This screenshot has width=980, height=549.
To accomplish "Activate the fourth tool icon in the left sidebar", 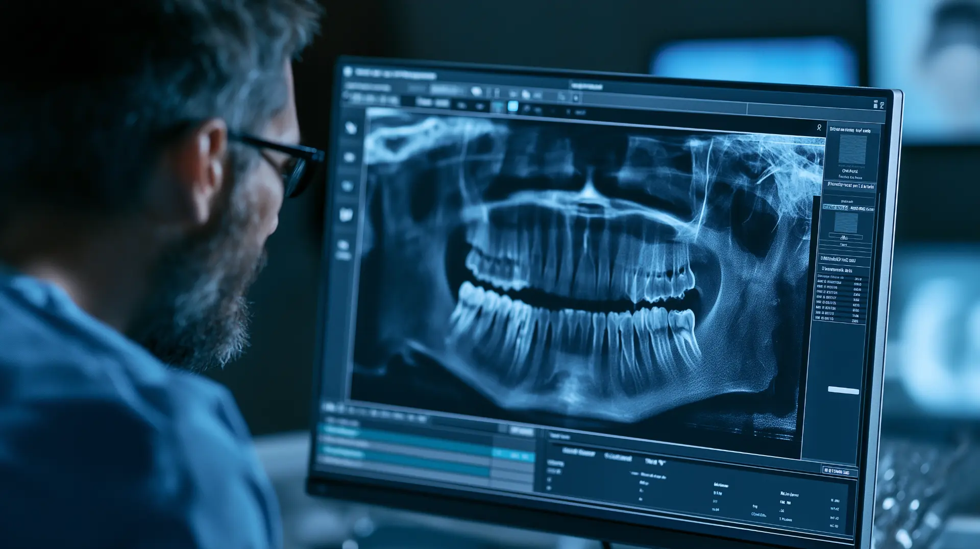I will [346, 214].
